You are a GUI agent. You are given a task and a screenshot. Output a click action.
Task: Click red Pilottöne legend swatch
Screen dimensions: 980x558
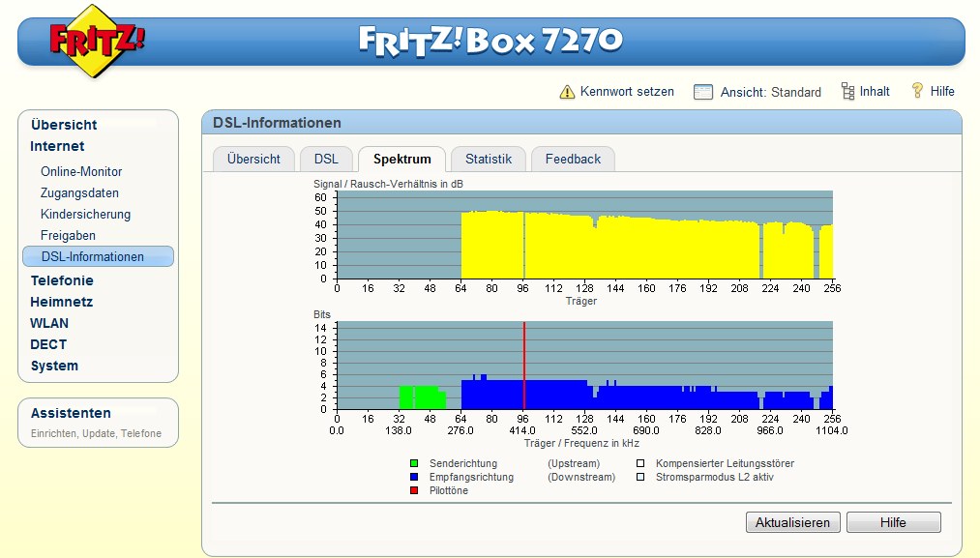pyautogui.click(x=414, y=490)
